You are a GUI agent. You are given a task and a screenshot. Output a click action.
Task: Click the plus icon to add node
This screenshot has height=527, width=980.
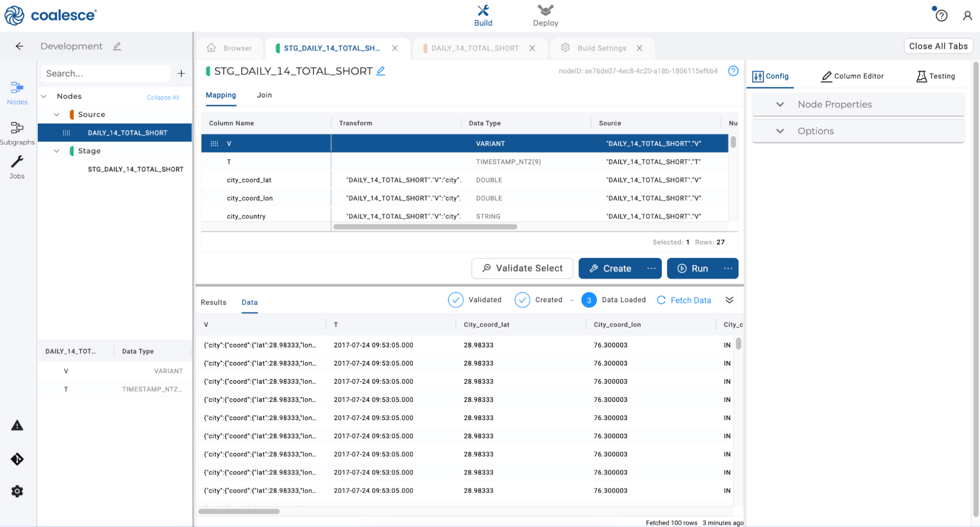[181, 74]
